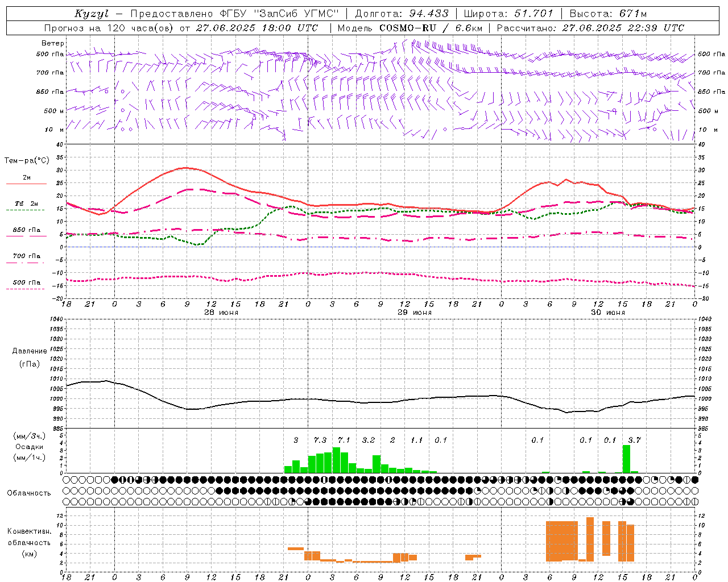The width and height of the screenshot is (728, 582).
Task: Click the (мм/3ч.) unit label
Action: click(x=30, y=436)
